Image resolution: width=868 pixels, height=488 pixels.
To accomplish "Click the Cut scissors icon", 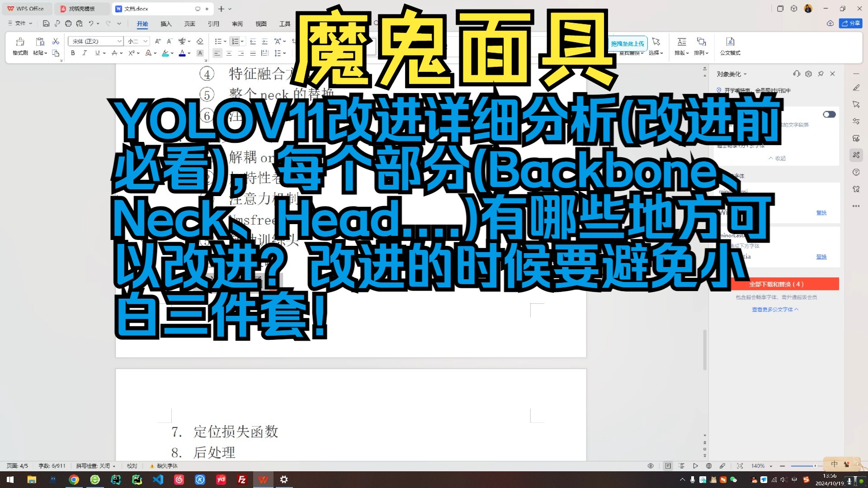I will [x=56, y=41].
